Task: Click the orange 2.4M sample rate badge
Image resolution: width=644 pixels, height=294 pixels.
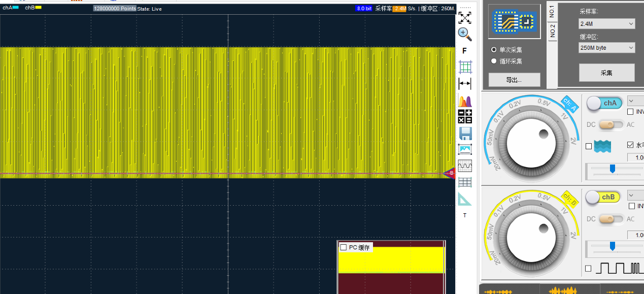Action: 399,9
